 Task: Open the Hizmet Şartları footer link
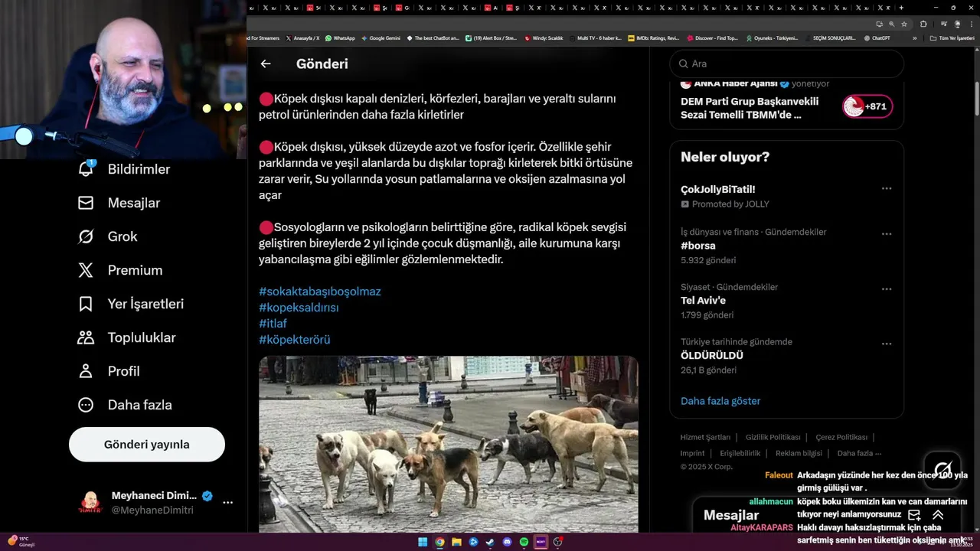coord(705,438)
